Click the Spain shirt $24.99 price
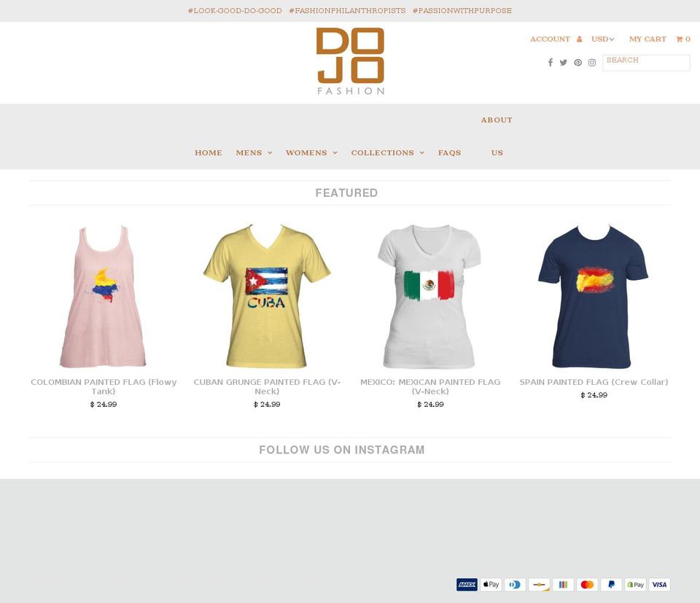This screenshot has width=700, height=603. tap(594, 395)
